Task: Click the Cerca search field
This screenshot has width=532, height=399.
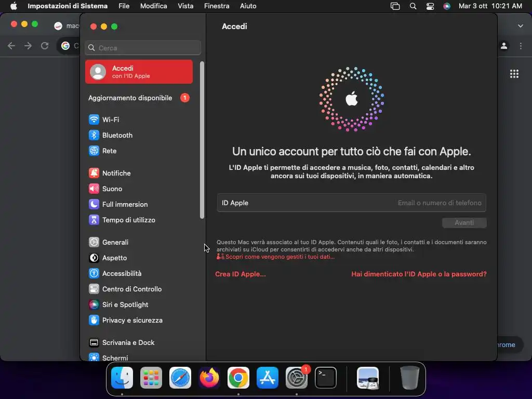Action: [143, 48]
